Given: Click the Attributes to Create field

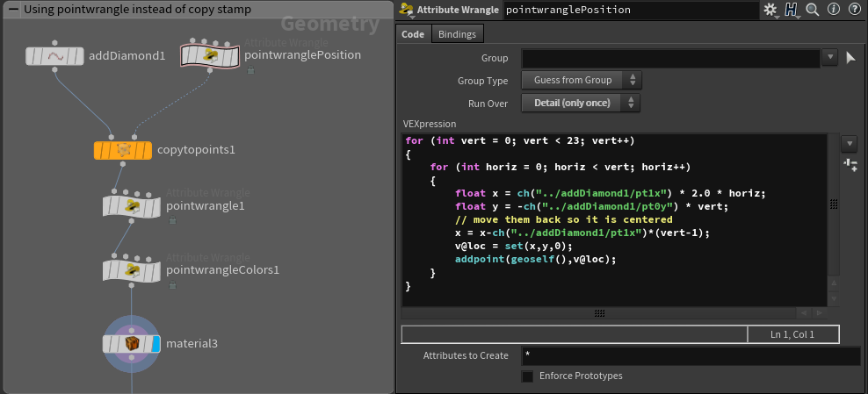Looking at the screenshot, I should [691, 356].
